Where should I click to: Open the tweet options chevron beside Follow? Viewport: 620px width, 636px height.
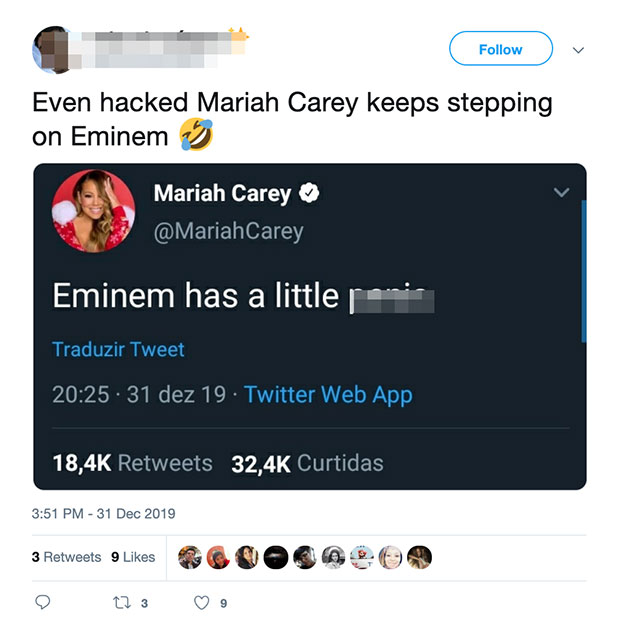[577, 50]
